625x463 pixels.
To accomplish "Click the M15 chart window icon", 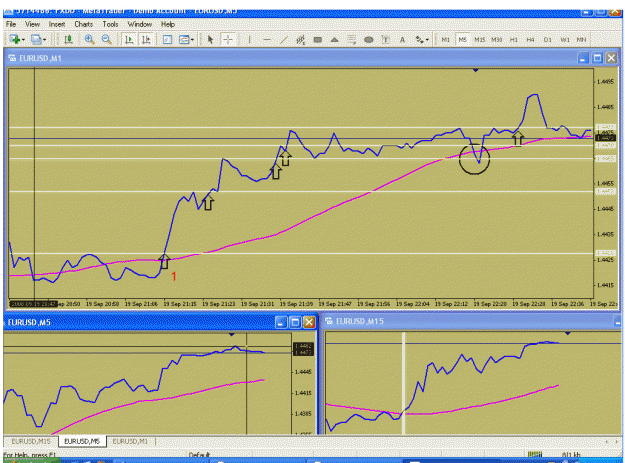I will pos(329,321).
